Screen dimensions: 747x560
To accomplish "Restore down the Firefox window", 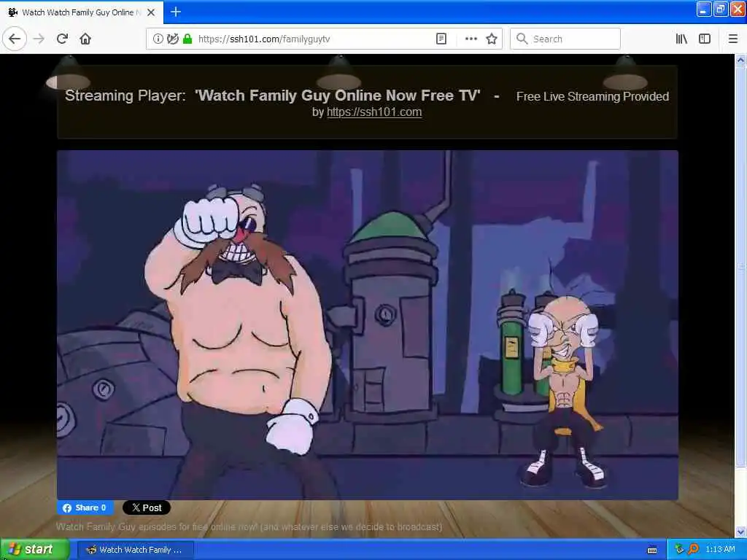I will point(721,9).
